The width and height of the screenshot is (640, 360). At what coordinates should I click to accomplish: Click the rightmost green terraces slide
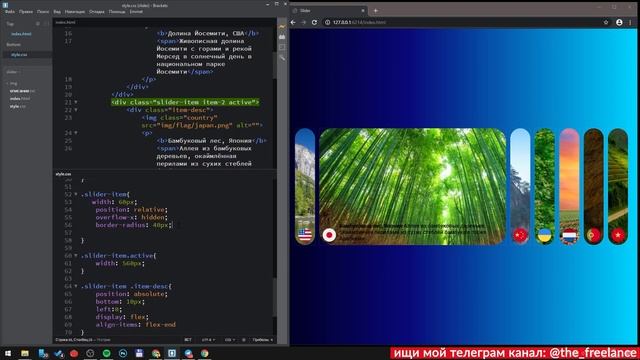pyautogui.click(x=618, y=187)
